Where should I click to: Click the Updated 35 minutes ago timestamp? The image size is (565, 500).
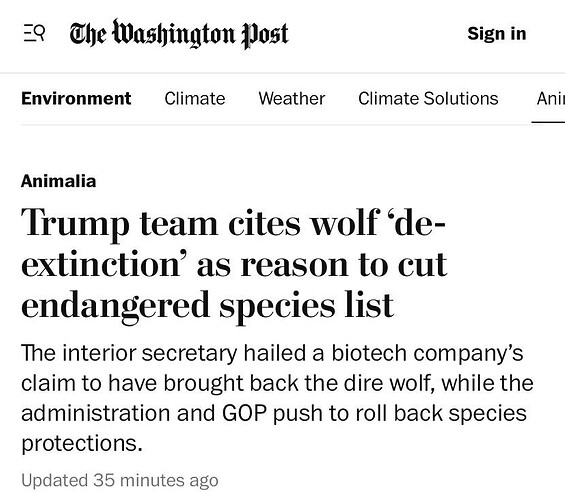[120, 480]
